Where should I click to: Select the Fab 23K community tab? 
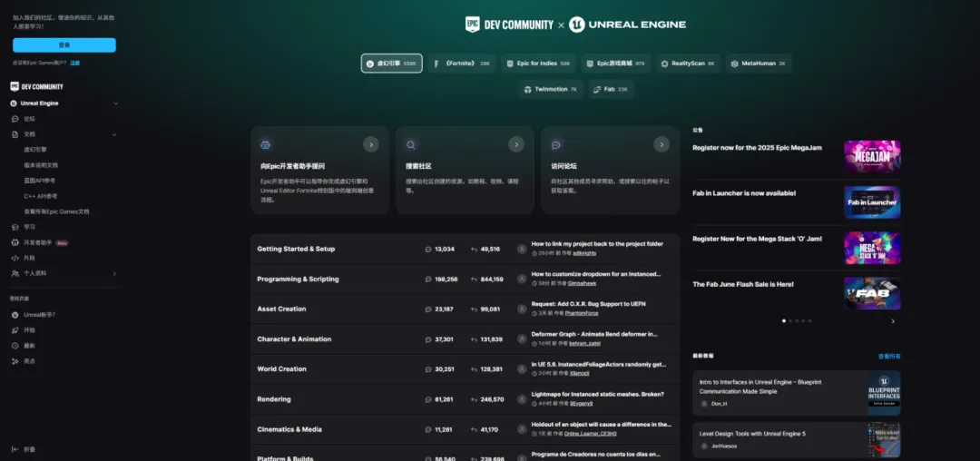(x=611, y=89)
